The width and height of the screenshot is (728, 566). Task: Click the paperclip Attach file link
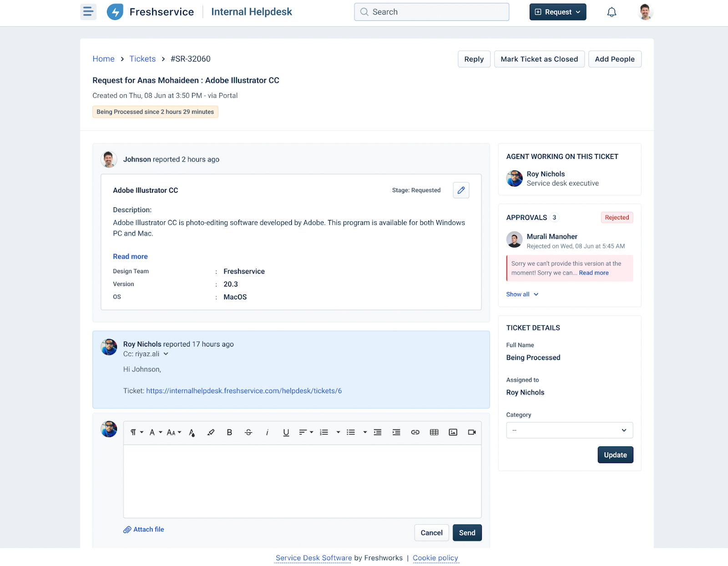click(144, 529)
